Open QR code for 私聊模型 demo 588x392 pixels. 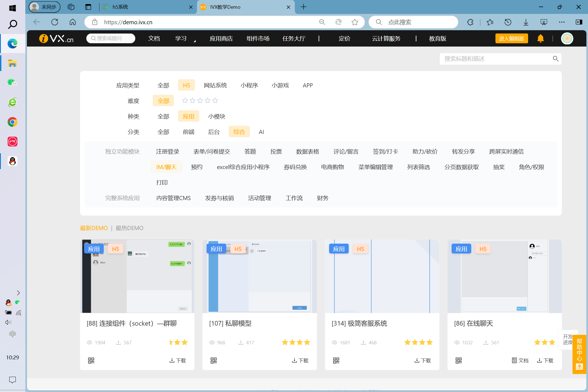(x=214, y=360)
